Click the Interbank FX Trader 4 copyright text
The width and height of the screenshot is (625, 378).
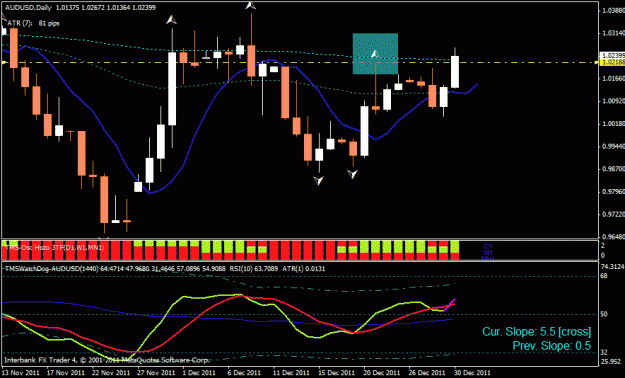click(106, 360)
